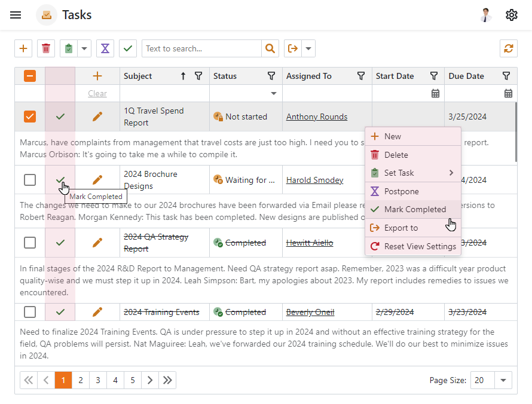532x404 pixels.
Task: Jump to the last page
Action: coord(167,380)
